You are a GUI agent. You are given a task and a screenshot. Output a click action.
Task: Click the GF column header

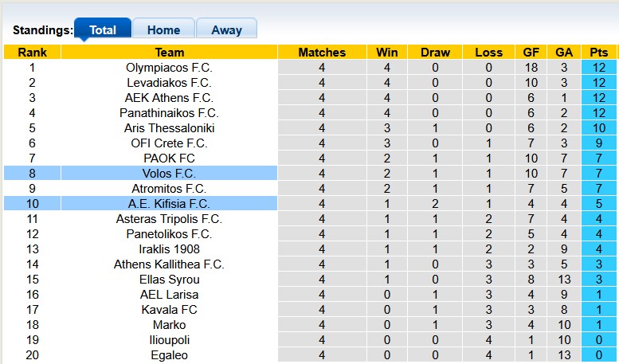click(x=531, y=53)
